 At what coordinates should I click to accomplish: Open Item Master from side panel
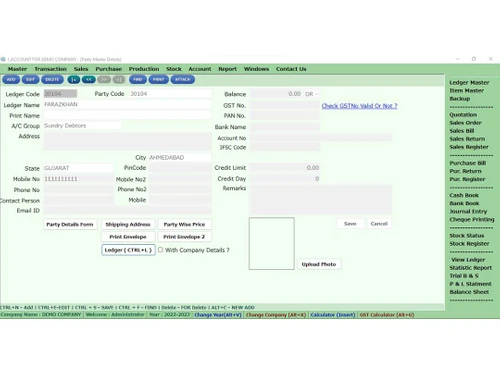coord(466,91)
